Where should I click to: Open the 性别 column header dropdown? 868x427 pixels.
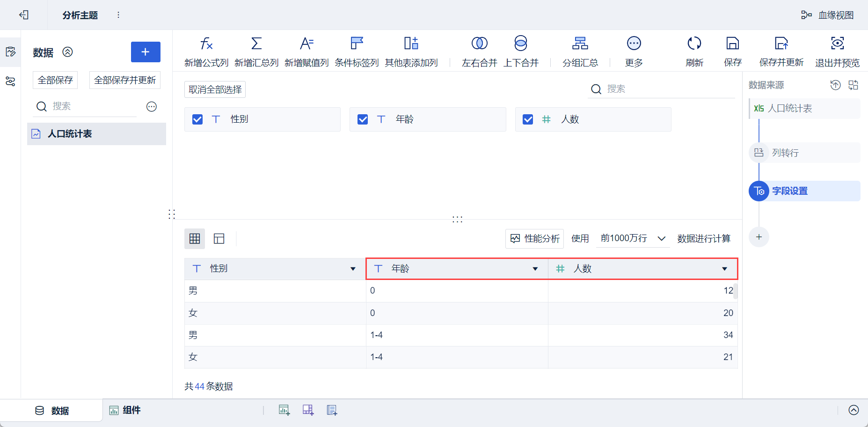coord(353,269)
